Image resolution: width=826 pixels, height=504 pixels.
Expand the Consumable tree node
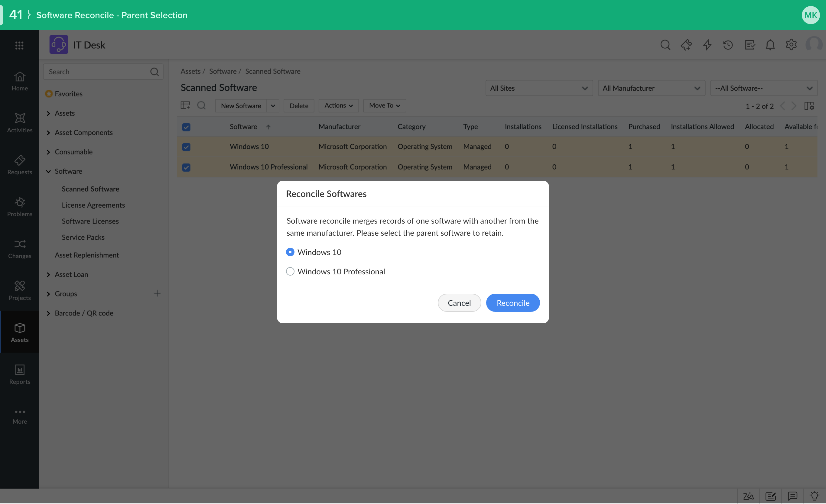point(48,152)
